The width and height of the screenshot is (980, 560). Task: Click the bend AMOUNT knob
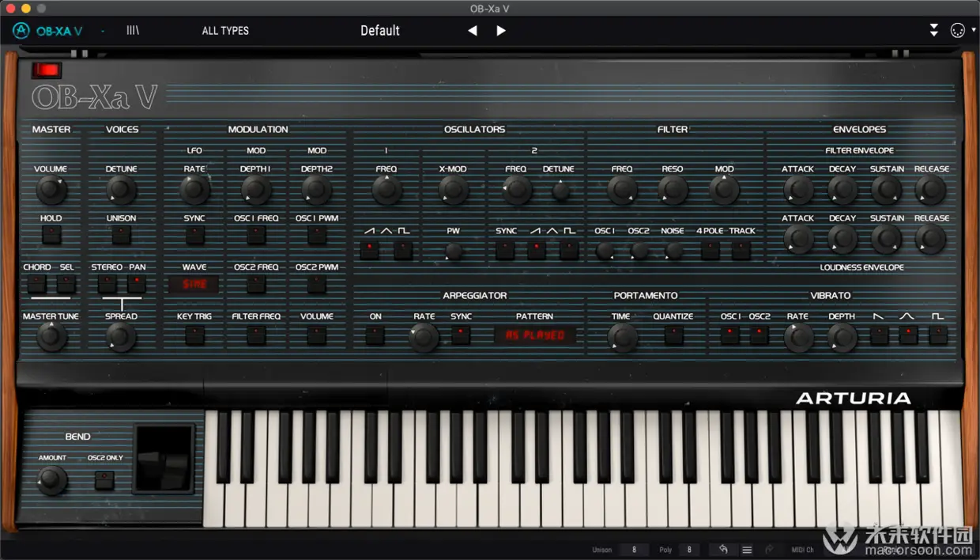pyautogui.click(x=52, y=480)
